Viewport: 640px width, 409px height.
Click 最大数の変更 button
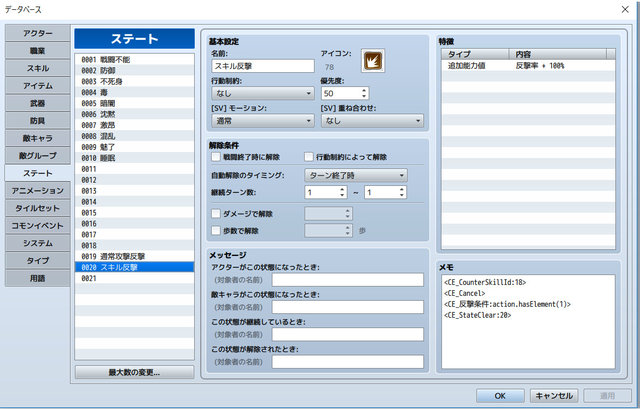134,372
